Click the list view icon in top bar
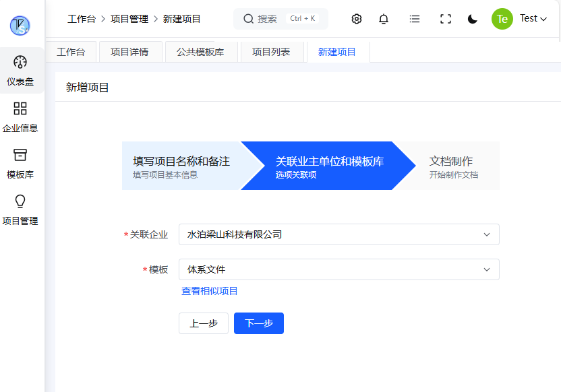Screen dimensions: 561x392 pos(414,19)
